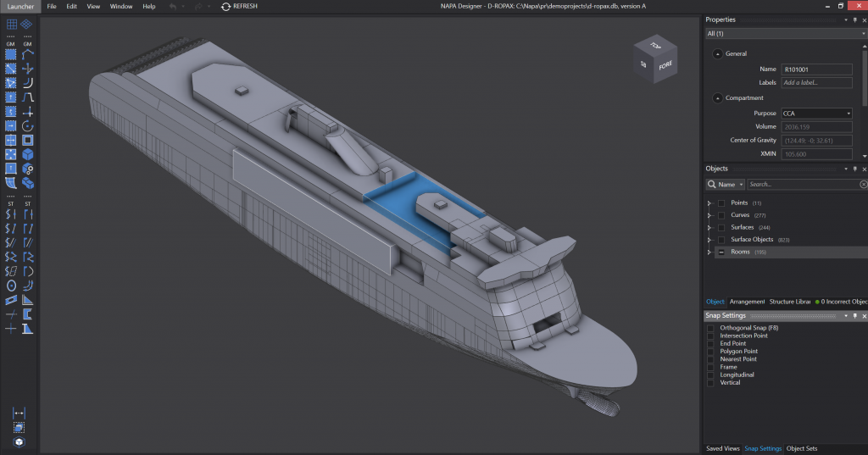Viewport: 868px width, 455px height.
Task: Click the Objects search box
Action: tap(801, 184)
